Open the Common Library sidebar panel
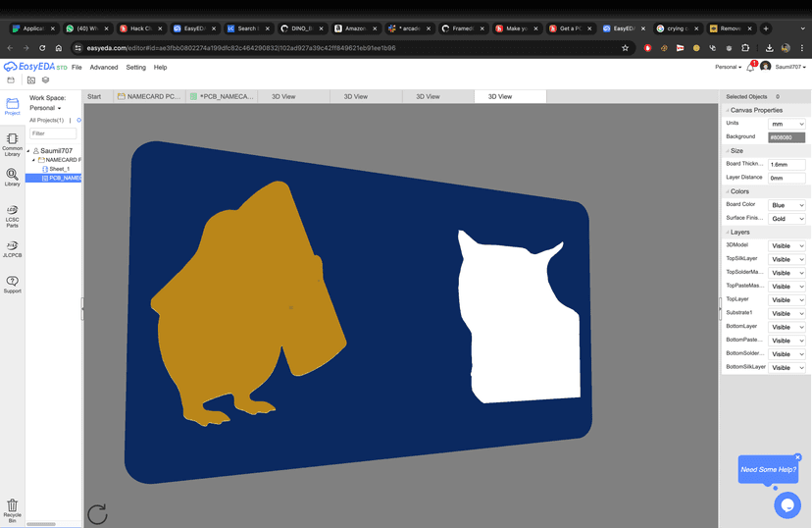The width and height of the screenshot is (812, 528). pos(12,143)
